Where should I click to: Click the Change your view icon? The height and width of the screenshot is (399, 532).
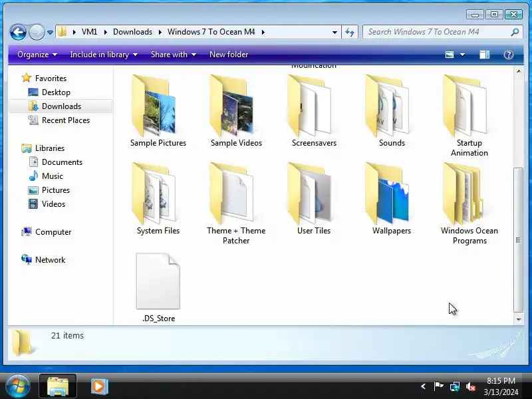(x=450, y=55)
